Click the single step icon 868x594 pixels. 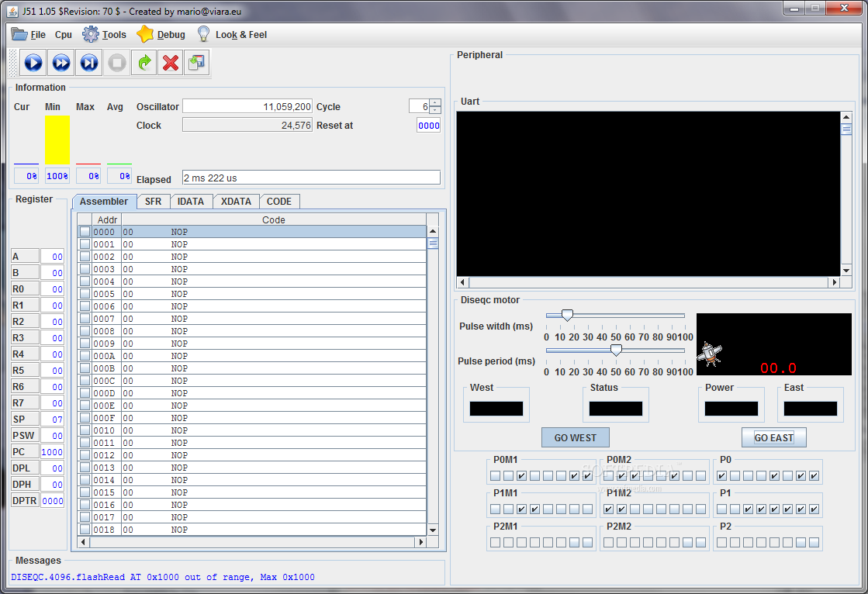[x=88, y=63]
